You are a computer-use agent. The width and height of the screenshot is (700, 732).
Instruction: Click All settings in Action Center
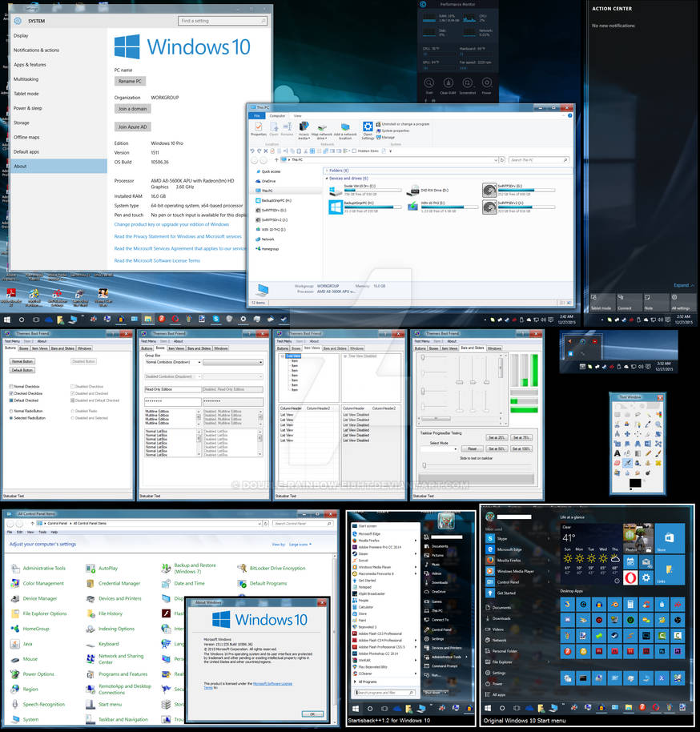click(681, 303)
